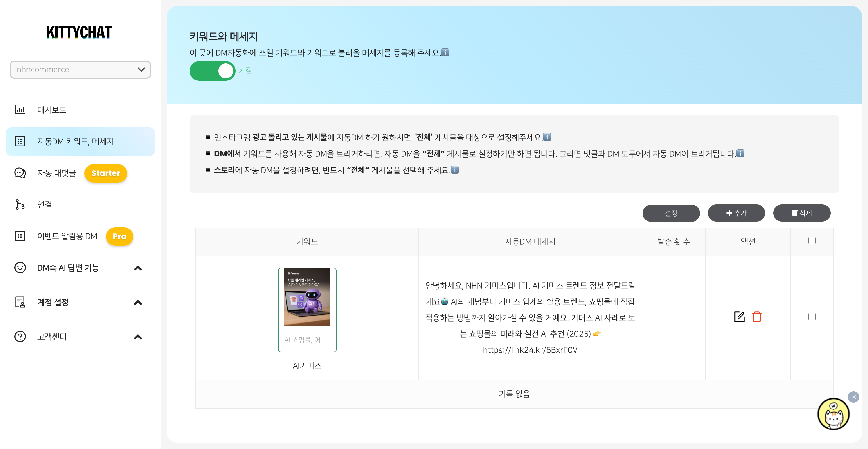Open the 대시보드 panel via its chart icon
868x449 pixels.
click(20, 109)
